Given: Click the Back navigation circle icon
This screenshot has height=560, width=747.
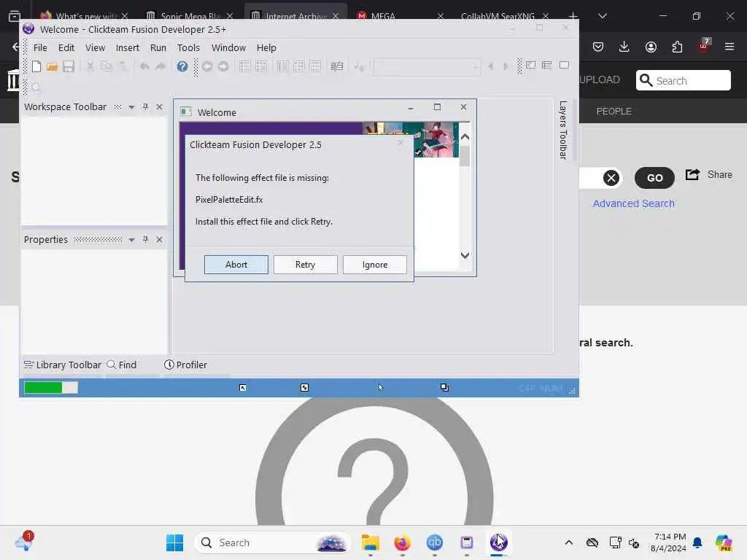Looking at the screenshot, I should (x=207, y=66).
